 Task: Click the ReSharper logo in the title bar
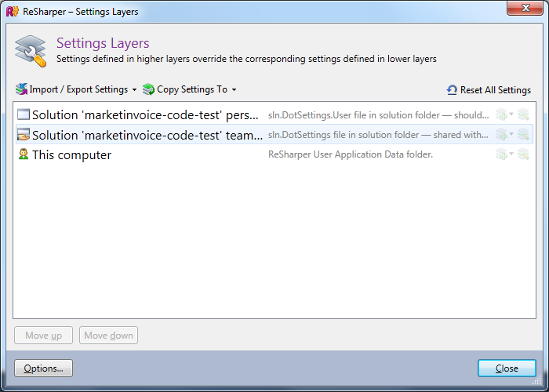pos(13,11)
